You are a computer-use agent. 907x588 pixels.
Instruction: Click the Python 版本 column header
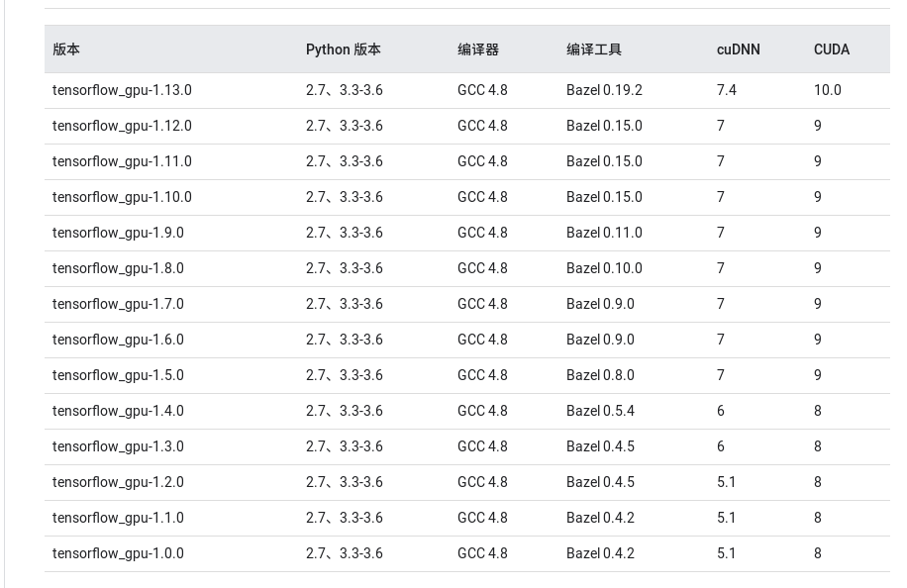point(343,49)
